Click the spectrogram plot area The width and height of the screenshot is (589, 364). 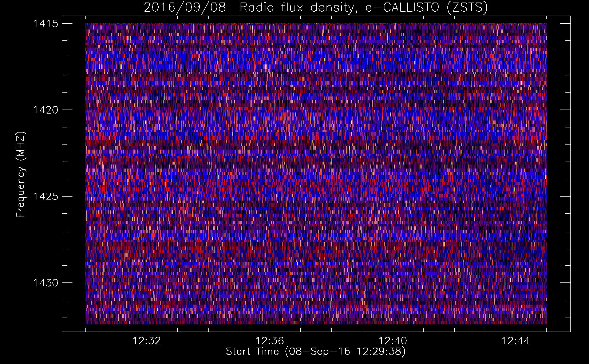click(316, 174)
